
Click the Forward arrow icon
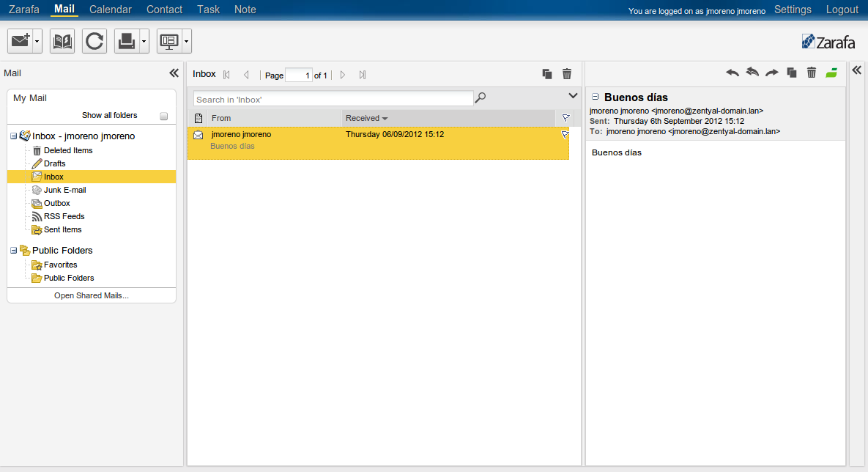(772, 73)
